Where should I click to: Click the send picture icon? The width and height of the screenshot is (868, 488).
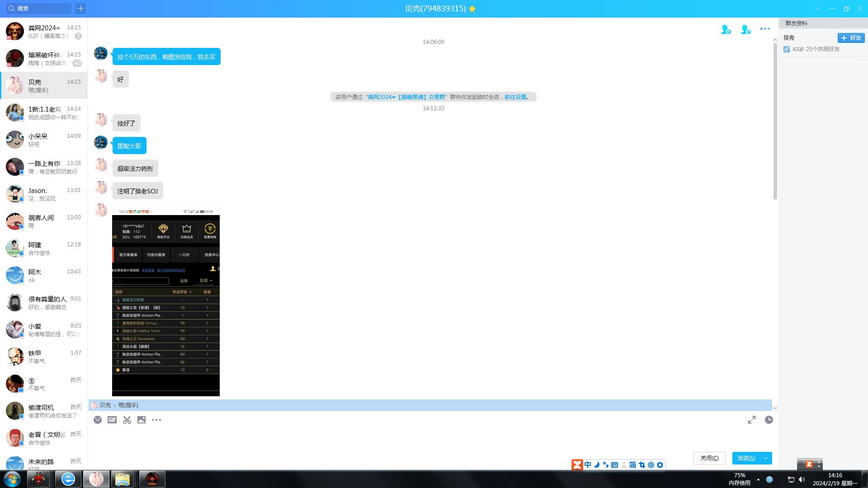[x=142, y=420]
